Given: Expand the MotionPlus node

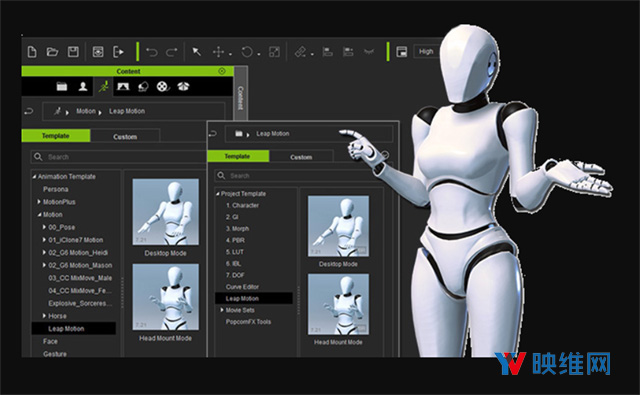Looking at the screenshot, I should (x=39, y=202).
